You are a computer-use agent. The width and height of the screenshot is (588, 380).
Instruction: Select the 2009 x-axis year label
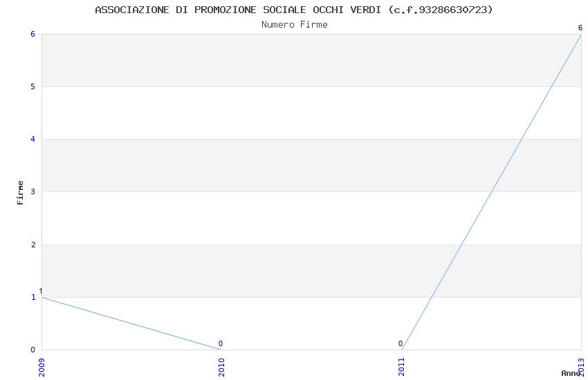click(x=42, y=368)
